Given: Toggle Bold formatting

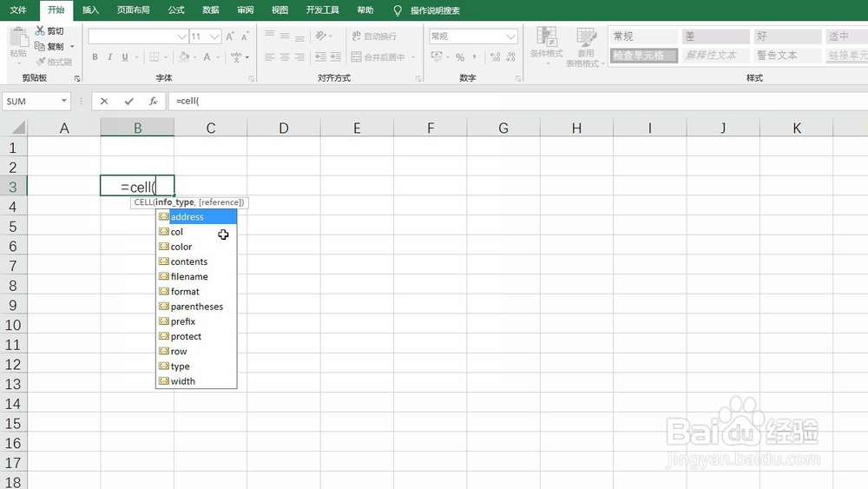Looking at the screenshot, I should pyautogui.click(x=95, y=56).
